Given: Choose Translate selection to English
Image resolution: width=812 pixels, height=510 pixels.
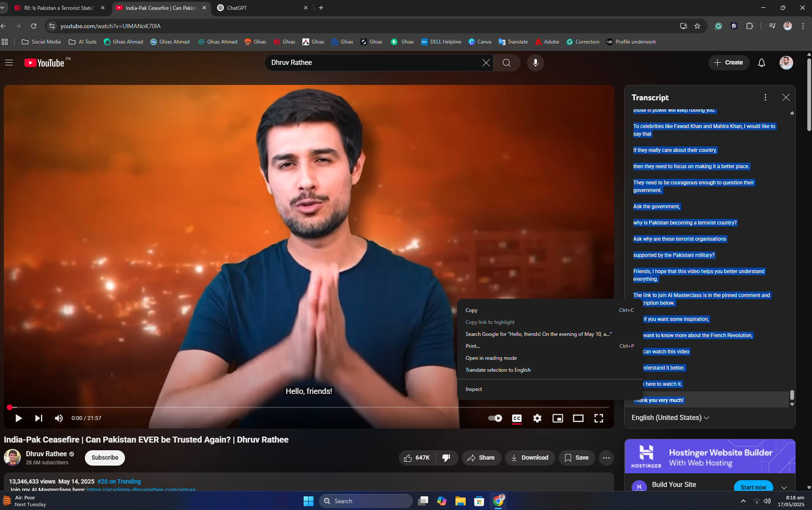Looking at the screenshot, I should coord(549,370).
